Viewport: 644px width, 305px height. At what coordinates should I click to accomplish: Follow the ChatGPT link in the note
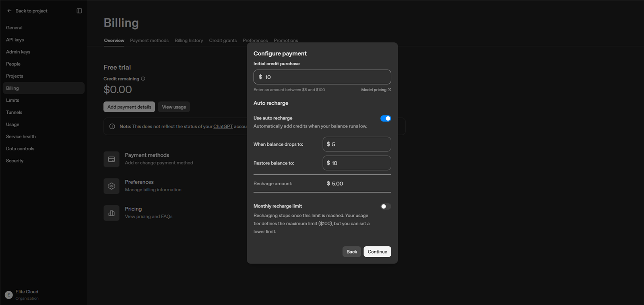point(223,126)
